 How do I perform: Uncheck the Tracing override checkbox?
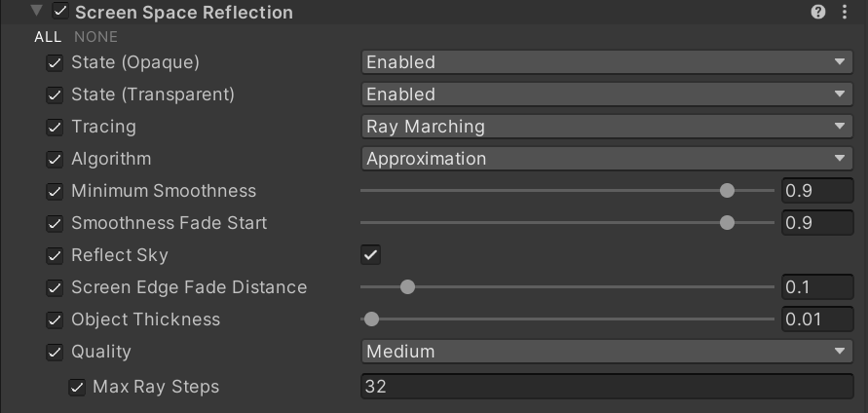click(x=55, y=127)
